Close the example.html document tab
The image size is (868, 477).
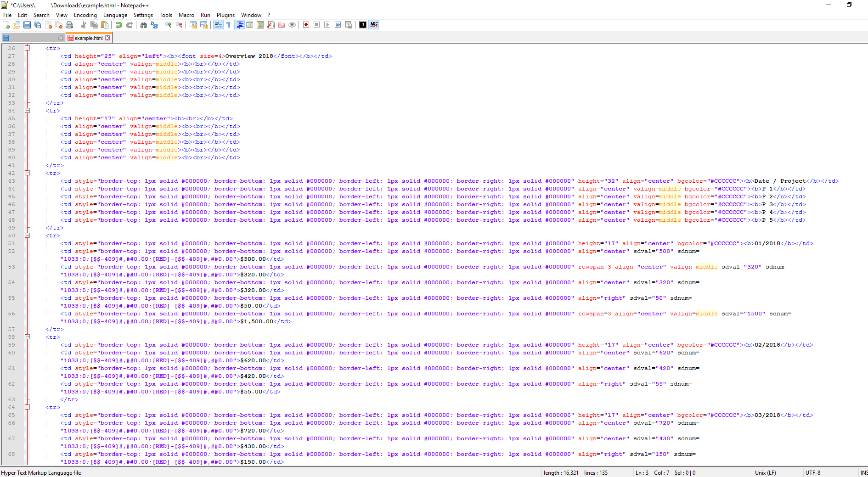point(107,38)
